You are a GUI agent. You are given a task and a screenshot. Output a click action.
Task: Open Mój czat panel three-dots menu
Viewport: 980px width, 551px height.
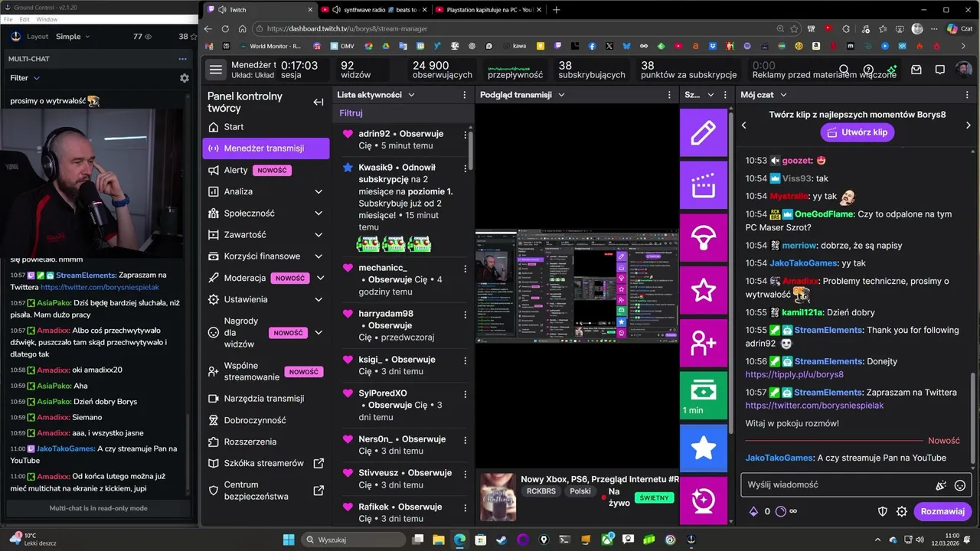point(968,95)
